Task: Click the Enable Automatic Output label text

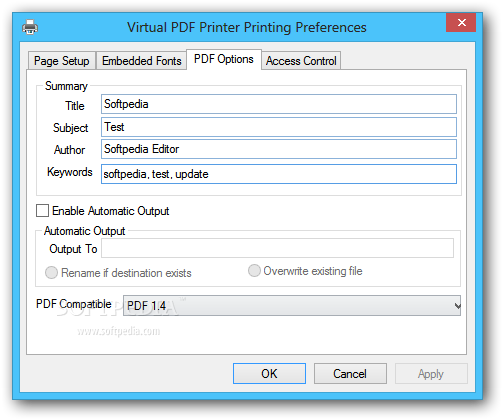Action: coord(111,211)
